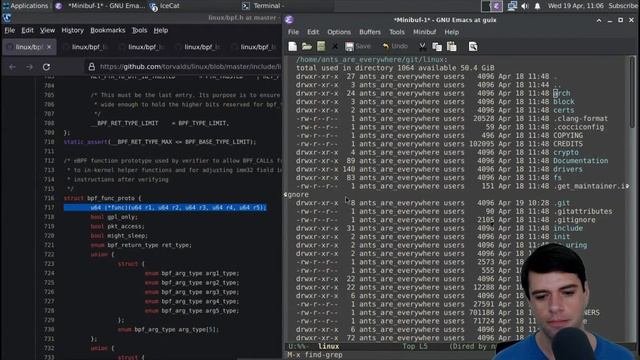Click the kill buffer X icon in Emacs toolbar

coord(335,47)
